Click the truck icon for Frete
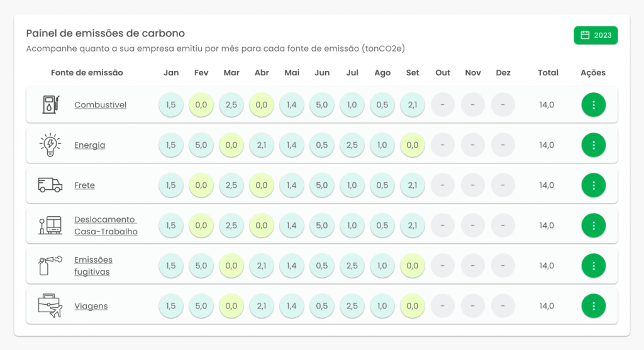644x350 pixels. [50, 185]
